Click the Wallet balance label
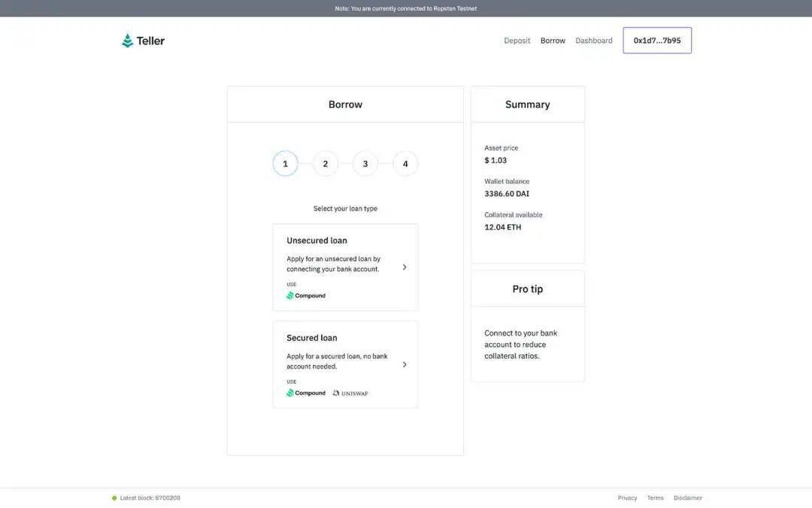Viewport: 812px width, 508px height. pyautogui.click(x=507, y=181)
